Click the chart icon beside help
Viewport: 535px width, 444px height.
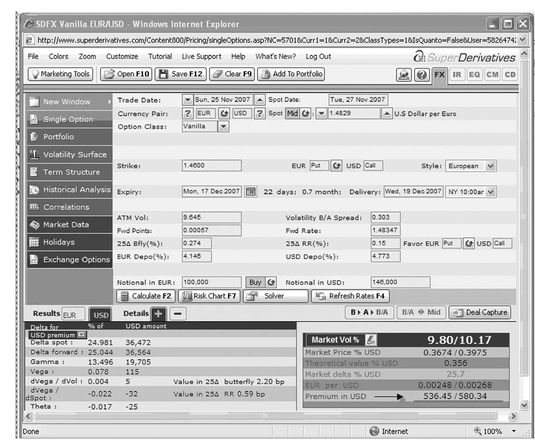tap(404, 75)
